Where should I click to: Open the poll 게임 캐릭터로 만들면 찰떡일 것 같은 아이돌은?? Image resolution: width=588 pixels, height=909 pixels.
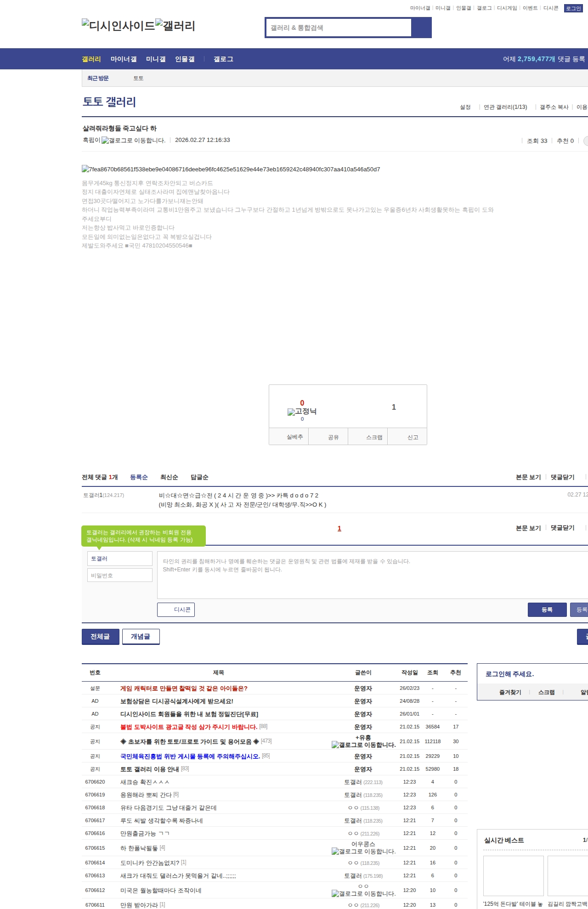pyautogui.click(x=184, y=688)
